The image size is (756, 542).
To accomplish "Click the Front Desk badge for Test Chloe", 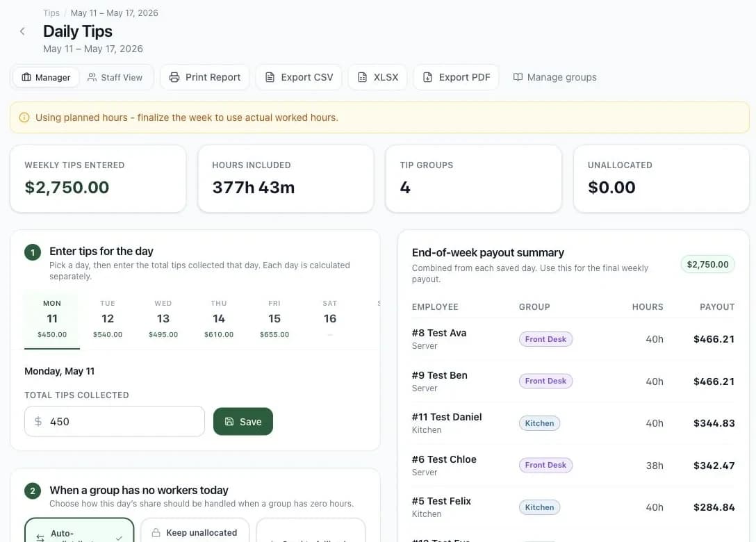I will tap(545, 466).
